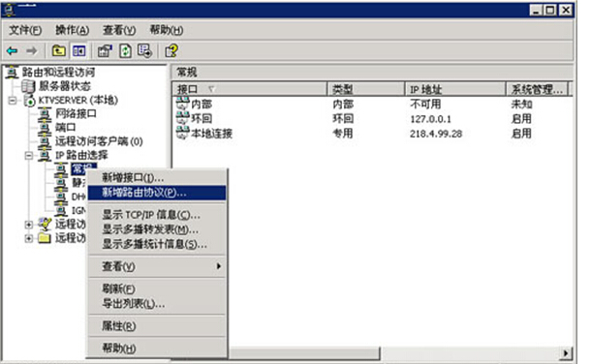Go up one level with folder icon
This screenshot has width=591, height=364.
point(58,50)
